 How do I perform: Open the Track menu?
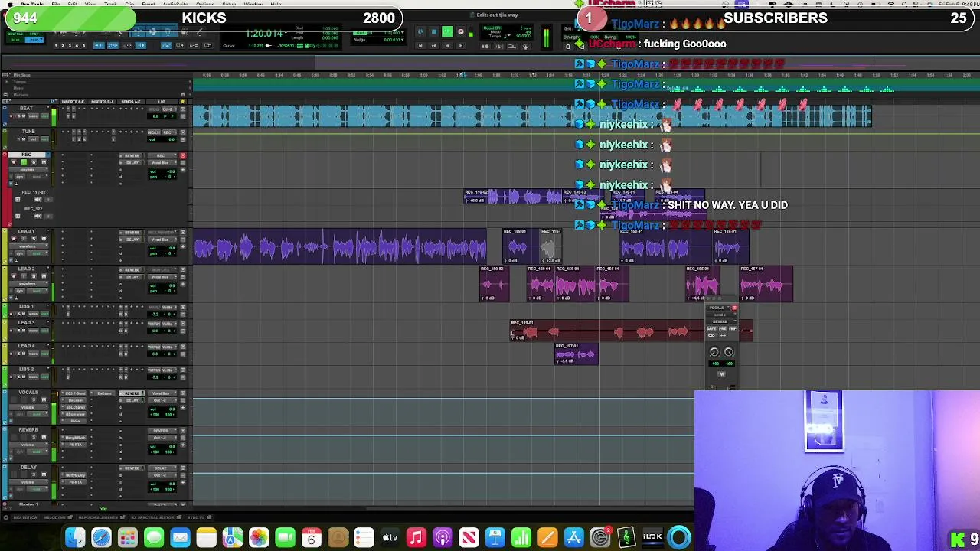click(110, 4)
